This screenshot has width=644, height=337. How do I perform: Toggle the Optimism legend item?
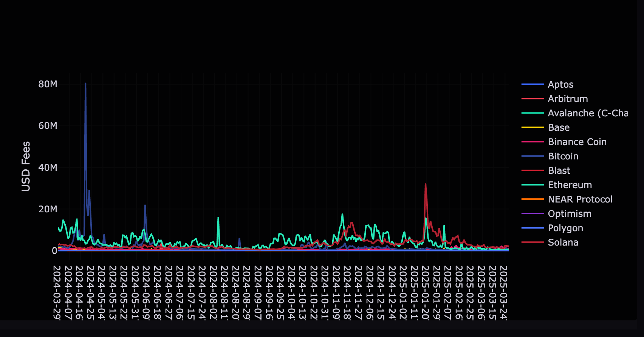pos(569,214)
